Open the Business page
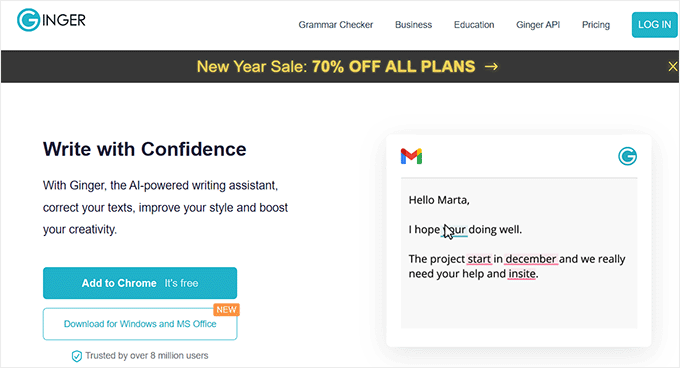Viewport: 680px width, 368px height. point(413,25)
